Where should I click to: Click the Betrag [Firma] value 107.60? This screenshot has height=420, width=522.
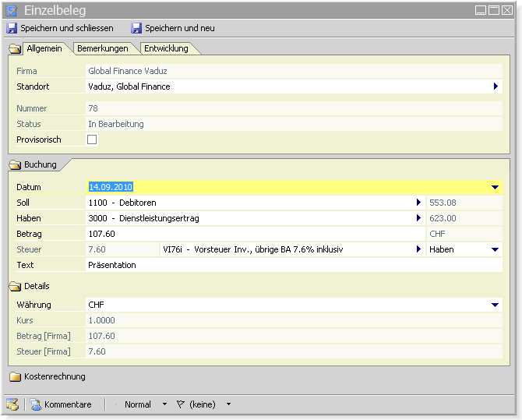point(294,336)
